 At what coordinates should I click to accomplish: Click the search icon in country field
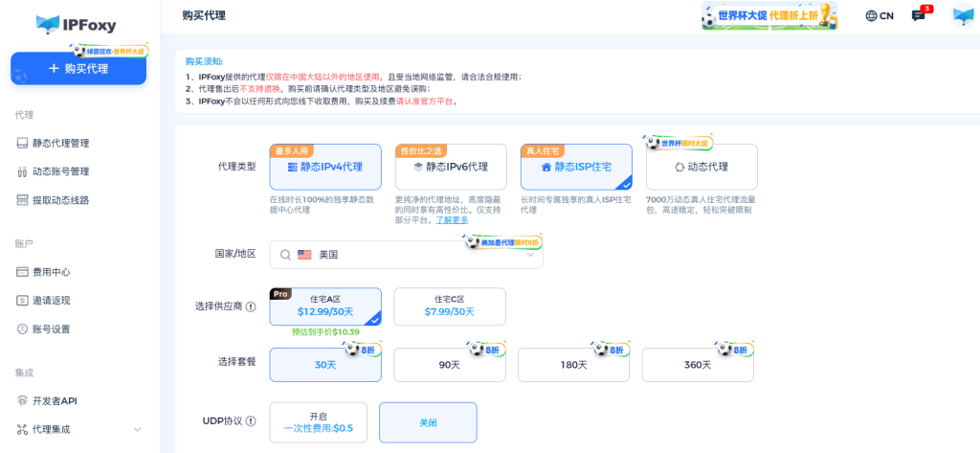pos(285,255)
